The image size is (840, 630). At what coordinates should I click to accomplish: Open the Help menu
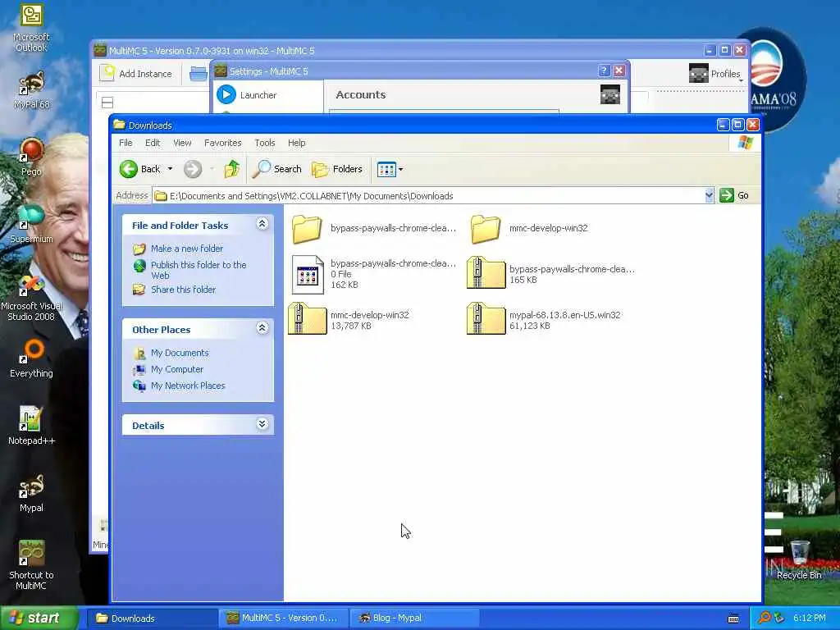[x=296, y=143]
